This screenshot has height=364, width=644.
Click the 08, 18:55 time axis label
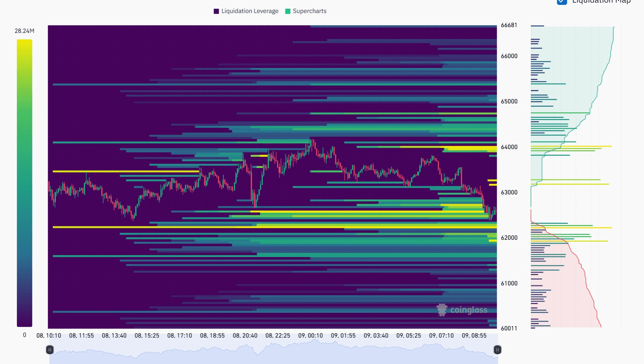tap(212, 336)
